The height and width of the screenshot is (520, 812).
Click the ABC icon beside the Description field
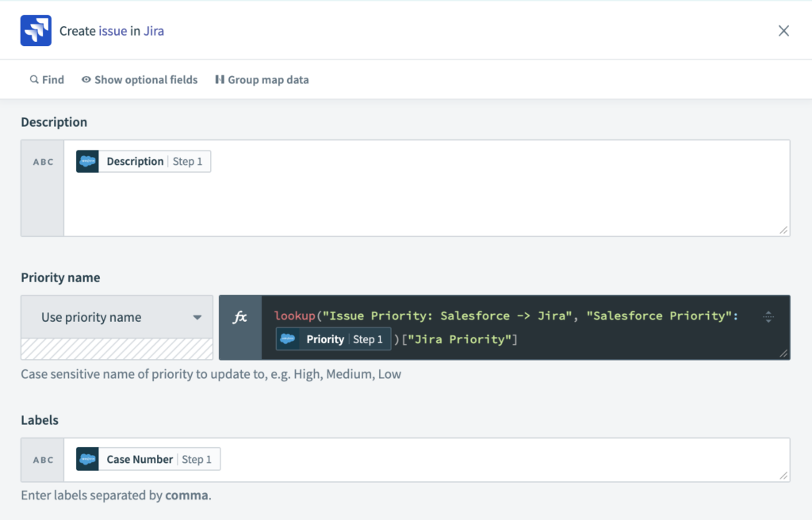tap(41, 162)
